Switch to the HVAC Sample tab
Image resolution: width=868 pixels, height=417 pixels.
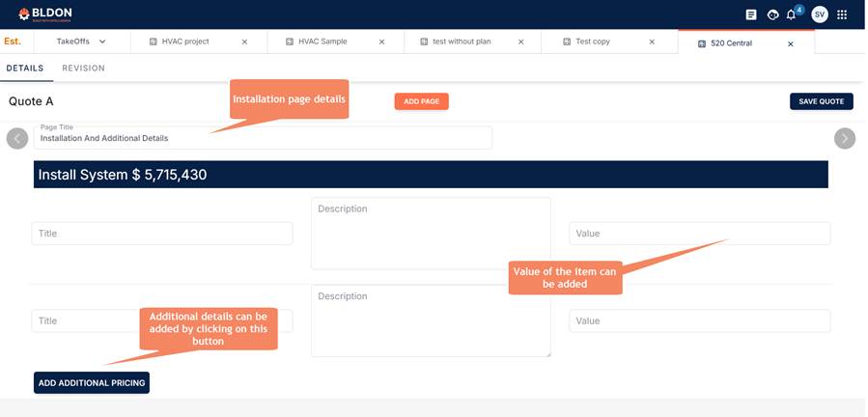tap(322, 42)
